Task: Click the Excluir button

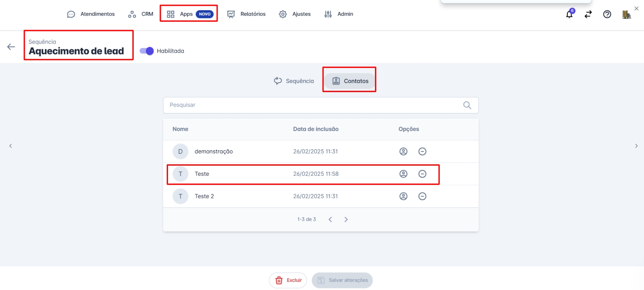Action: coord(288,280)
